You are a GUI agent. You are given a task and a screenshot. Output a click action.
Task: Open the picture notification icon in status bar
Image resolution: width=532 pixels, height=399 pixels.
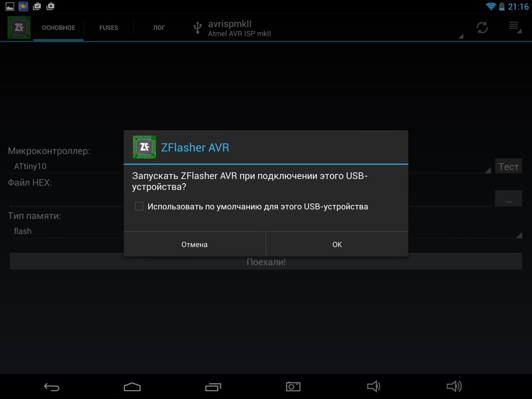click(10, 6)
